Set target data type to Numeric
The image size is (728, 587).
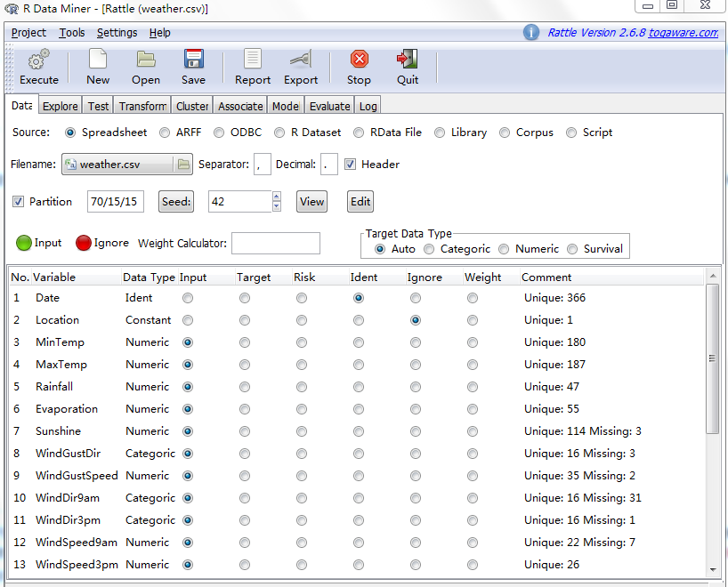(505, 249)
